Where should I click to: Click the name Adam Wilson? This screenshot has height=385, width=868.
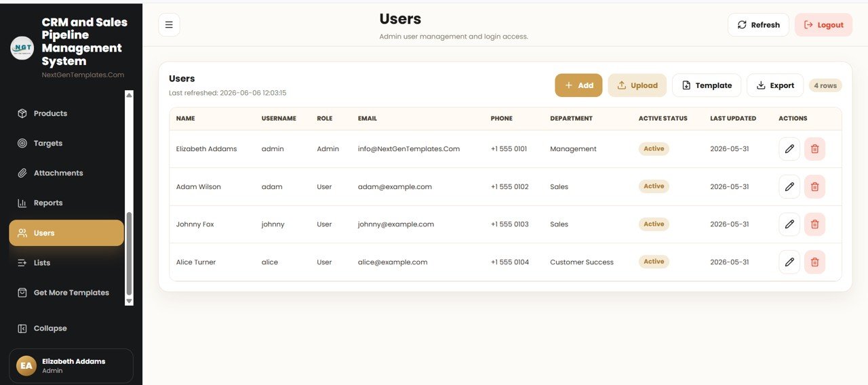coord(198,186)
